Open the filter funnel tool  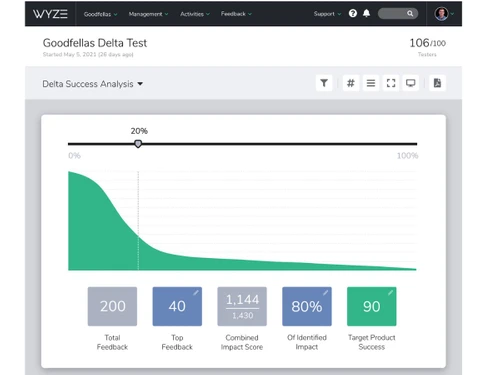pyautogui.click(x=324, y=83)
